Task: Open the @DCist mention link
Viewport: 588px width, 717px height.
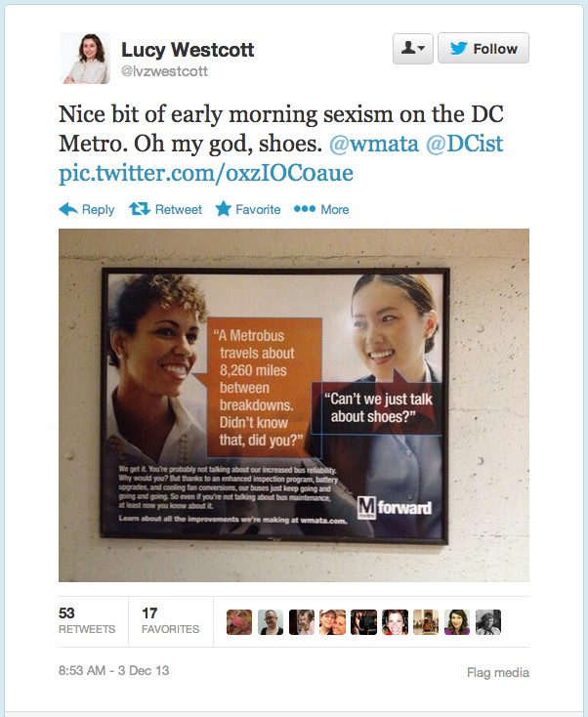Action: click(x=465, y=144)
